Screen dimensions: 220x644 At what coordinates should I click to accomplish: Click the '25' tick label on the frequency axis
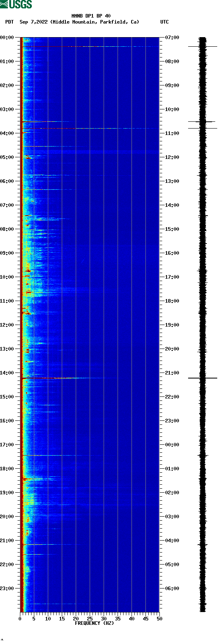pos(90,619)
